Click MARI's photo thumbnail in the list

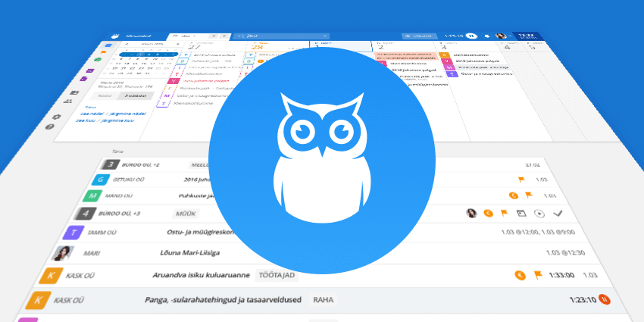[x=63, y=253]
